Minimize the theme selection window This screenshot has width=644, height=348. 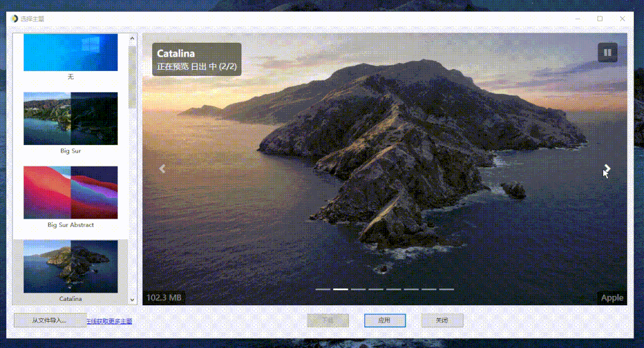coord(578,18)
